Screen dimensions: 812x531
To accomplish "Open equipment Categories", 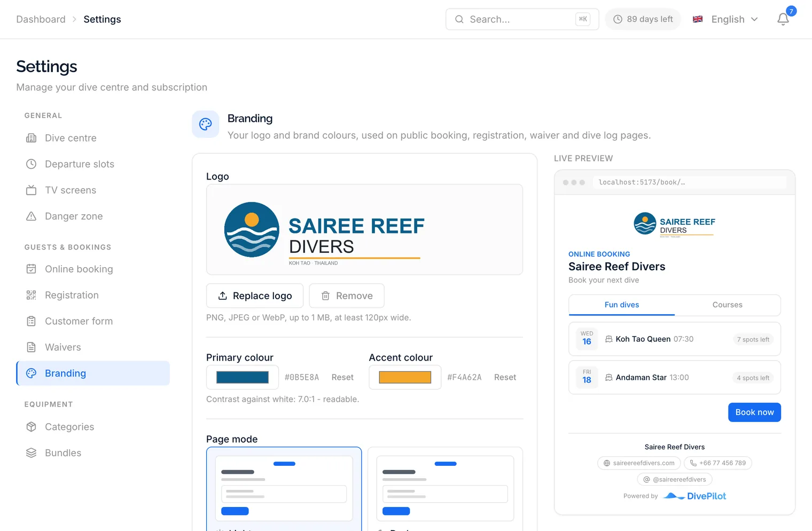I will tap(93, 427).
